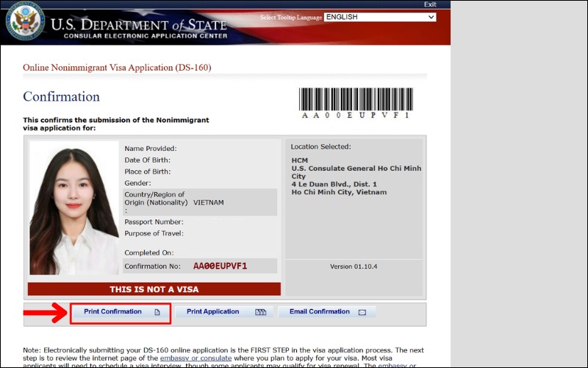
Task: Click the VIETNAM nationality value
Action: coord(209,202)
